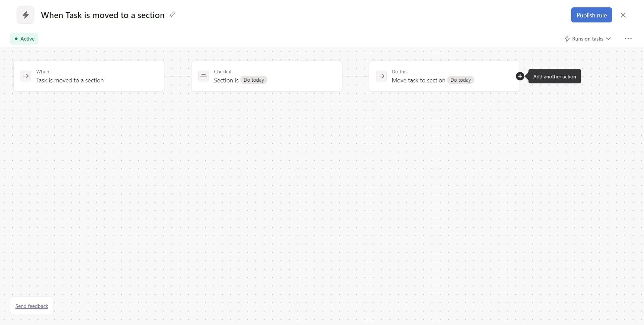The width and height of the screenshot is (644, 325).
Task: Click the plus icon to add another action
Action: [x=520, y=76]
